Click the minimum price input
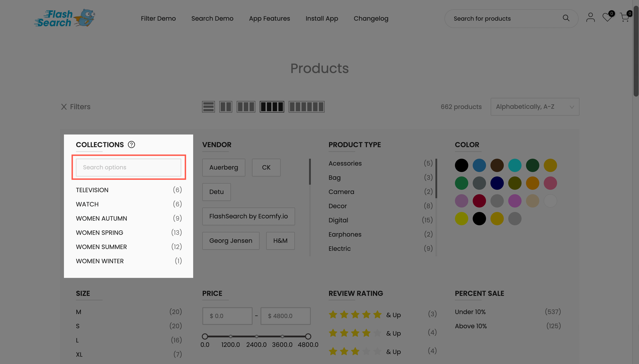 227,316
